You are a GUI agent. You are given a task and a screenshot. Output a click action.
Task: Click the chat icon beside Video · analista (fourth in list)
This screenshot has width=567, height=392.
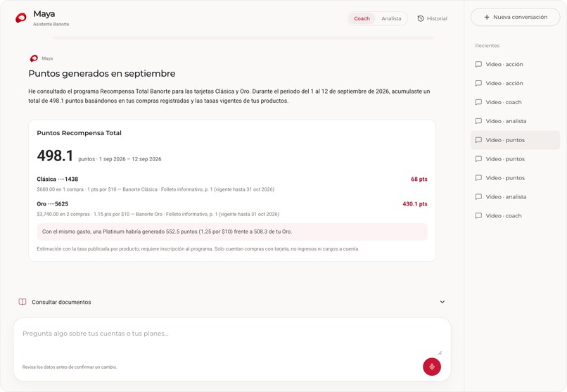(478, 121)
